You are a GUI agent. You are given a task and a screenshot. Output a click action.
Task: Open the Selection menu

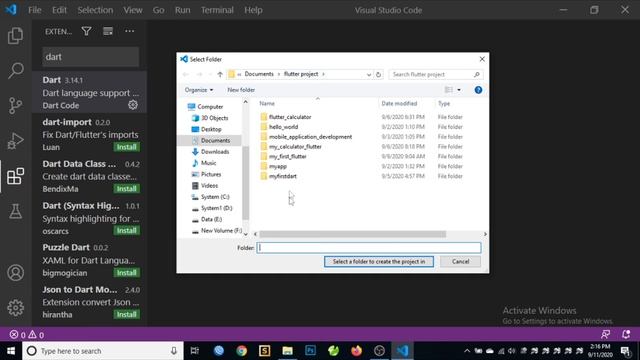point(95,10)
